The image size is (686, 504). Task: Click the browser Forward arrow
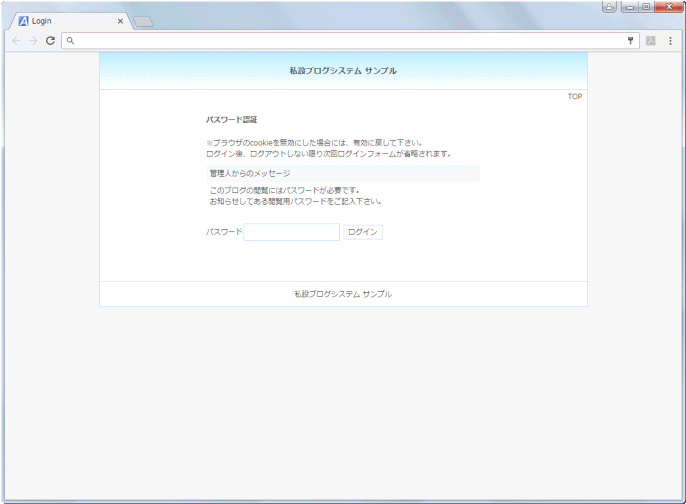(x=33, y=41)
